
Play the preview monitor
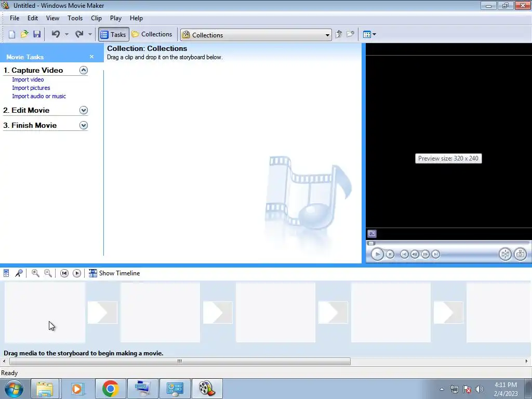(x=377, y=254)
